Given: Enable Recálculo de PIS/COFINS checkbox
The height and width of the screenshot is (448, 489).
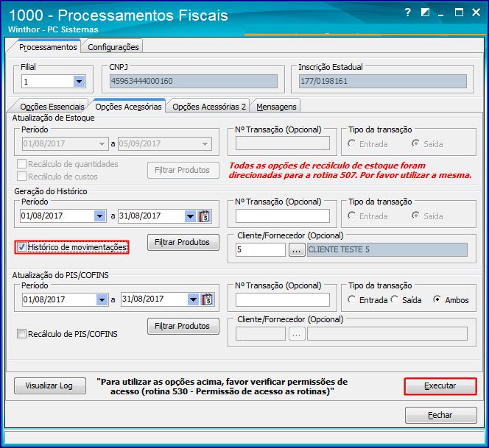Looking at the screenshot, I should (21, 334).
